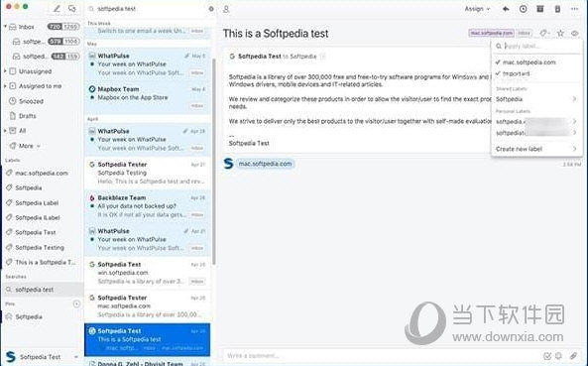Trash the conversation
The width and height of the screenshot is (588, 366).
coord(557,9)
